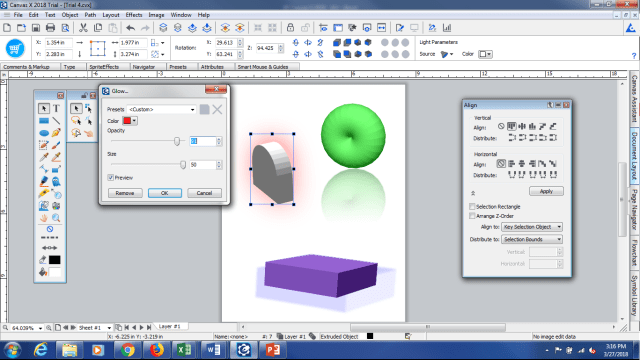Click the shopping cart icon
The image size is (640, 360).
tap(15, 48)
